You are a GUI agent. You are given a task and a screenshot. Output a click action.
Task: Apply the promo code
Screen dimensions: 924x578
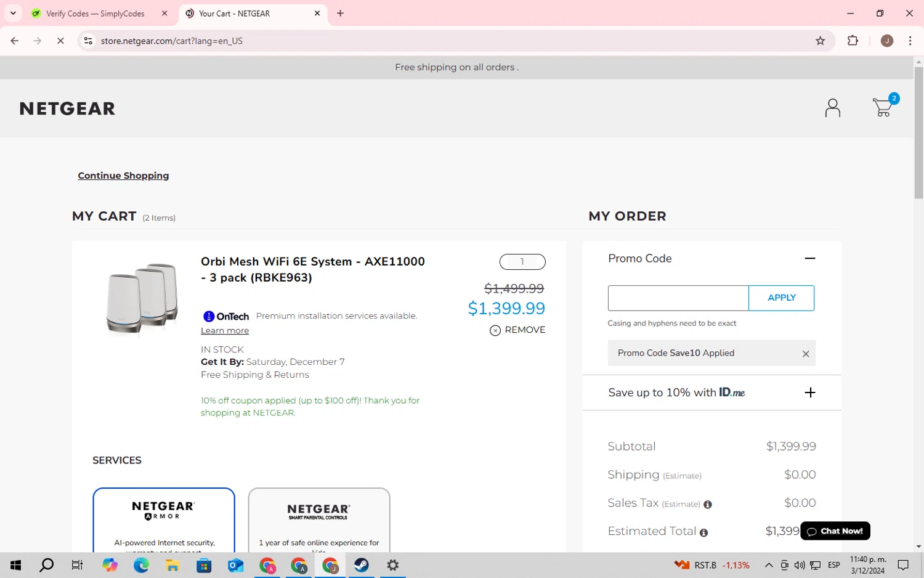(781, 298)
